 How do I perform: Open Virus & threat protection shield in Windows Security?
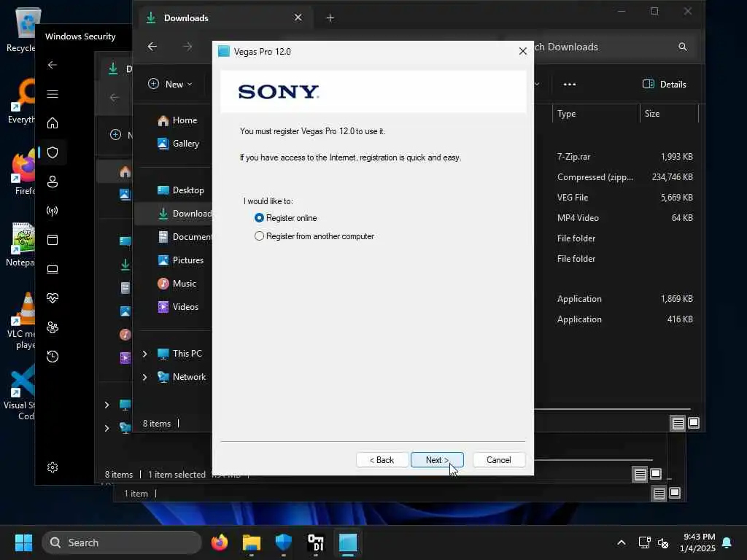click(x=53, y=152)
